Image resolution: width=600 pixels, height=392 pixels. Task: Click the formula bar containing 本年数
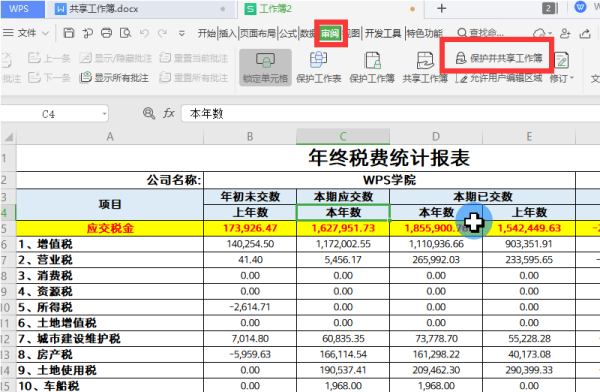point(391,113)
